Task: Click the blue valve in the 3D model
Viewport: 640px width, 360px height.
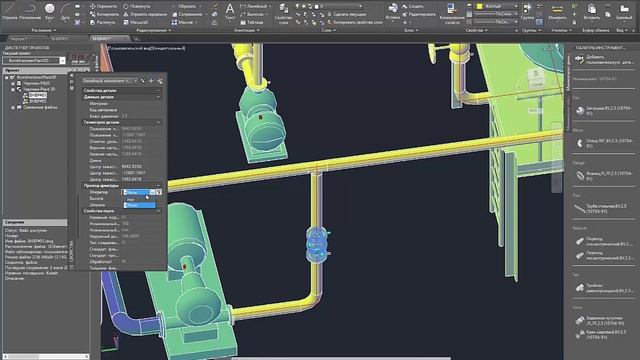Action: pyautogui.click(x=316, y=245)
